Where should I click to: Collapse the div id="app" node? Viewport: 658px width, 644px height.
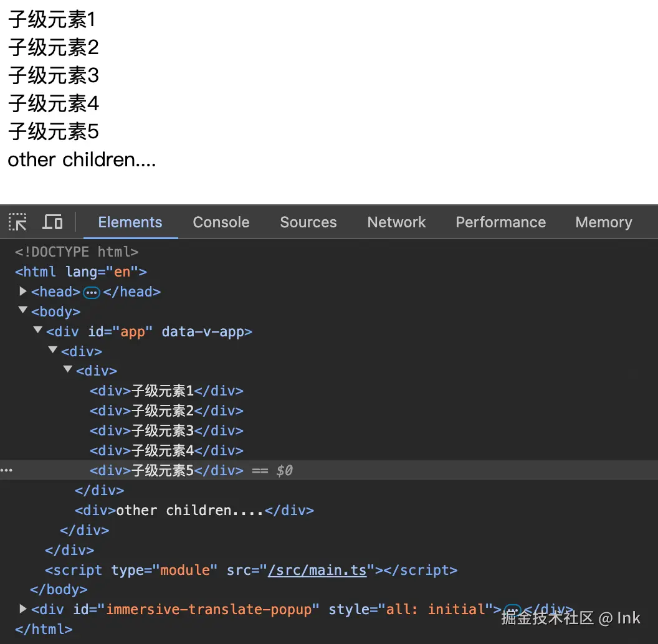38,330
